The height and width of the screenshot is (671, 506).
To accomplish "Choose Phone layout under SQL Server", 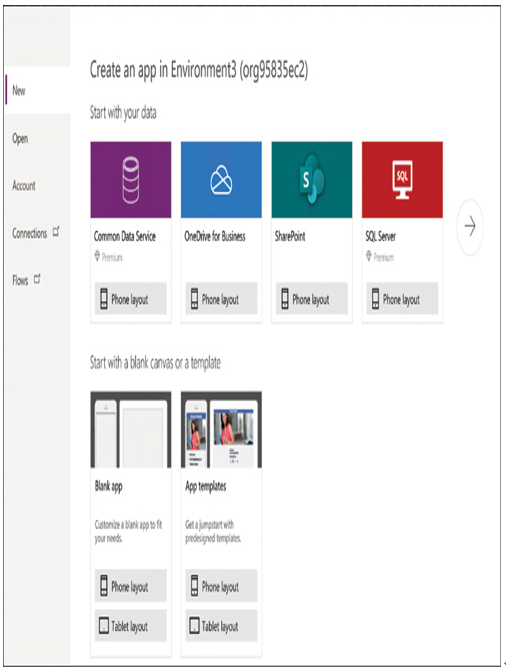I will pyautogui.click(x=402, y=299).
